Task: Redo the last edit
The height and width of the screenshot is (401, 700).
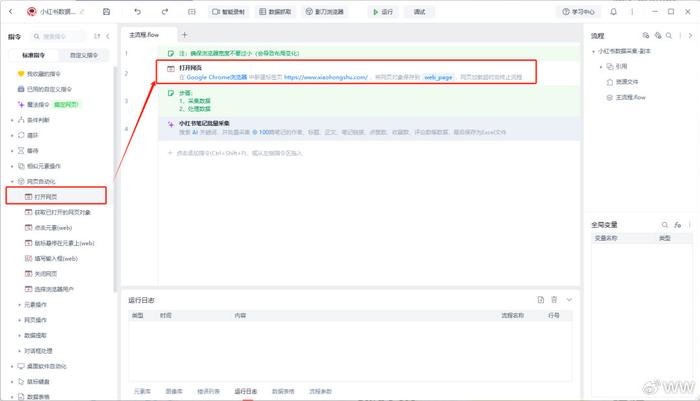Action: click(165, 12)
